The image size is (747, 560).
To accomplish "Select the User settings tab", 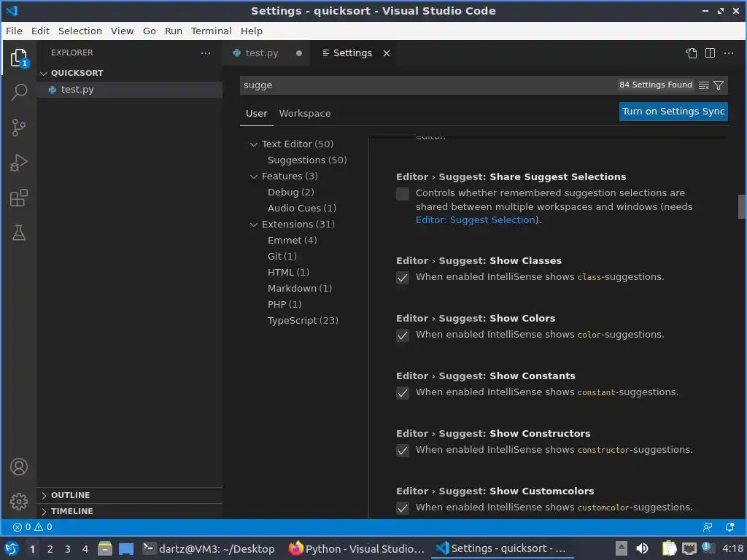I will (x=256, y=113).
